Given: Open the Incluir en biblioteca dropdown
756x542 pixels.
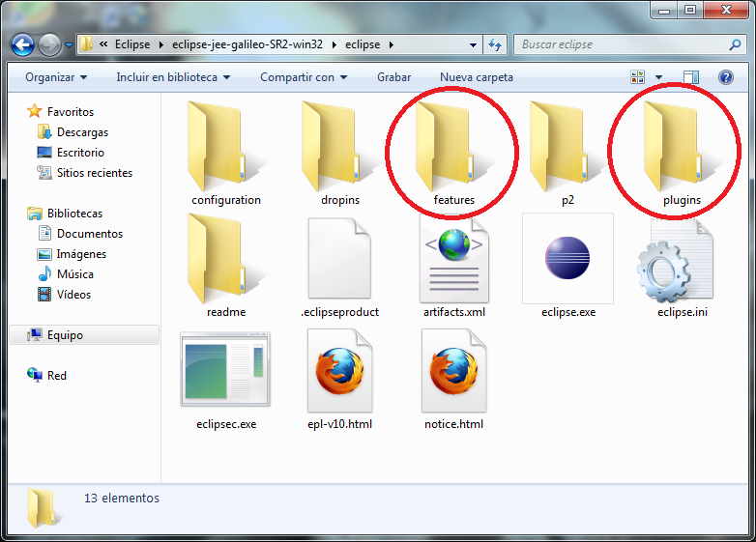Looking at the screenshot, I should coord(173,77).
